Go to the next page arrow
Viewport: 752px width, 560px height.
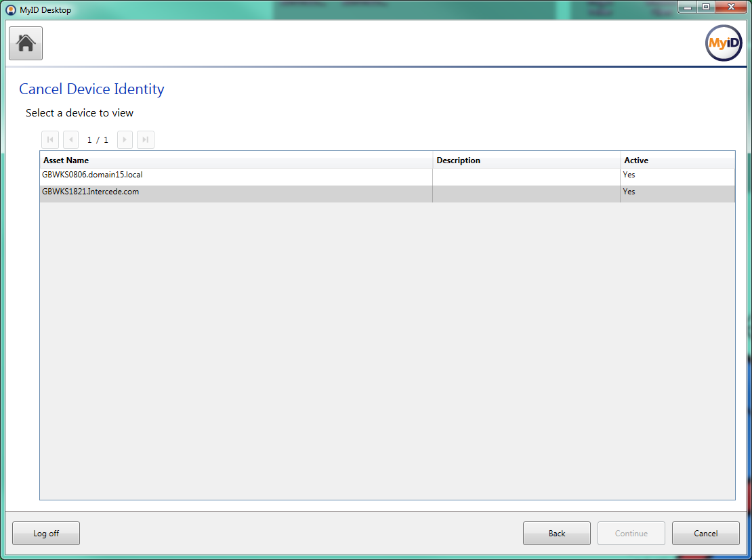[125, 140]
